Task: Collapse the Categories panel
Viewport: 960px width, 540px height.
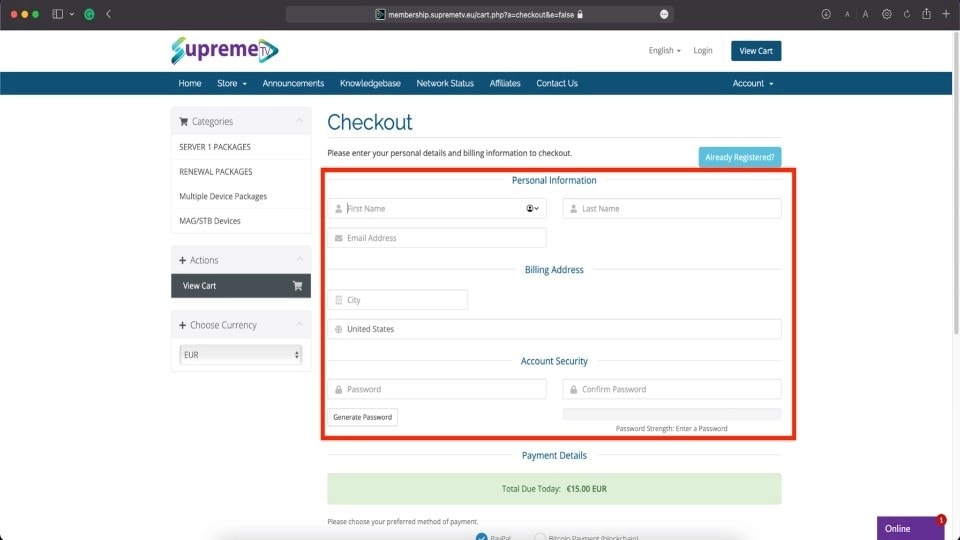Action: 299,121
